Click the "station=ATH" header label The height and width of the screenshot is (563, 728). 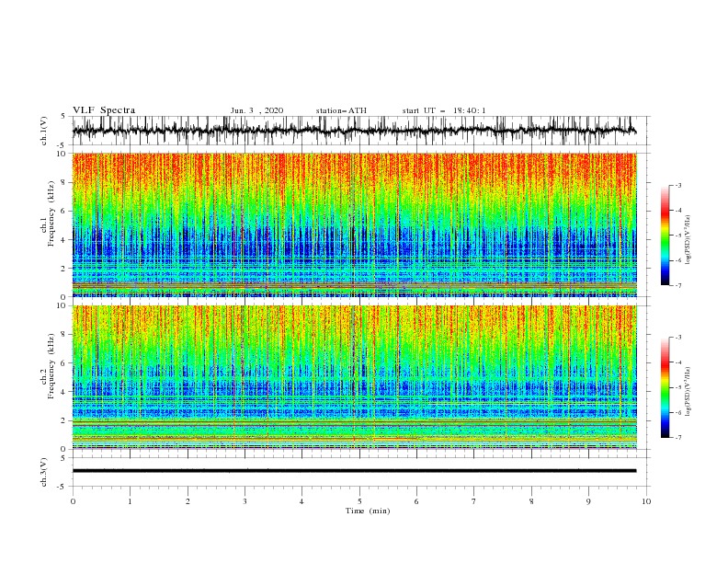pos(341,110)
